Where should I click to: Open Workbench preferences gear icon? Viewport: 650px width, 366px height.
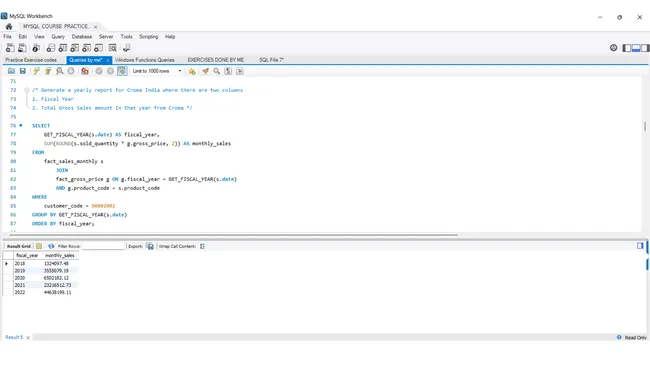coord(614,48)
